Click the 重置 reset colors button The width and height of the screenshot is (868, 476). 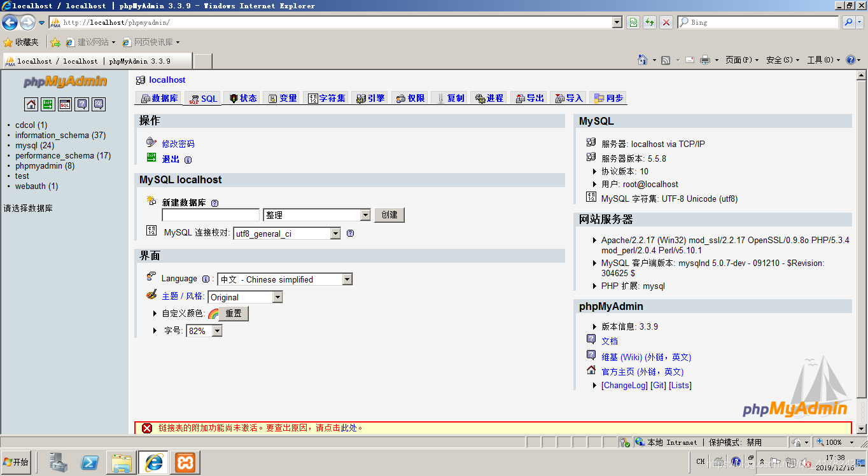[x=234, y=314]
